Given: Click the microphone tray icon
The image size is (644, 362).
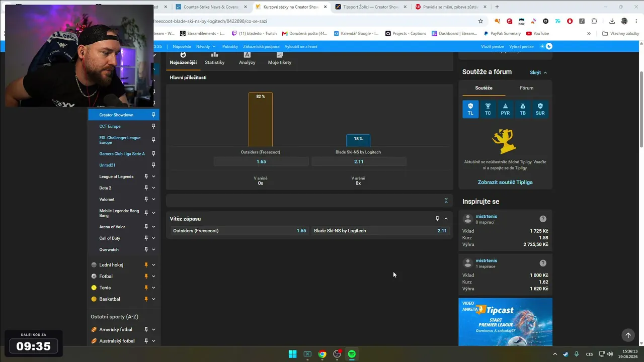Looking at the screenshot, I should (x=577, y=354).
